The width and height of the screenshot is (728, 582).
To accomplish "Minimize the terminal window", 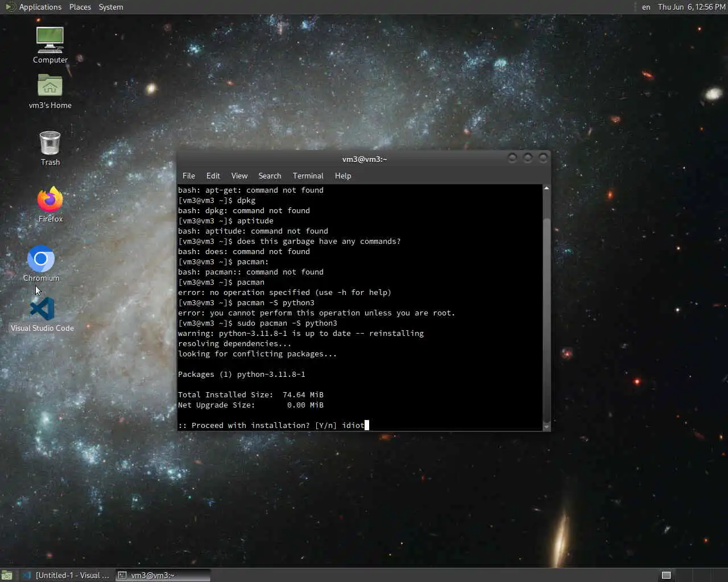I will click(x=512, y=158).
